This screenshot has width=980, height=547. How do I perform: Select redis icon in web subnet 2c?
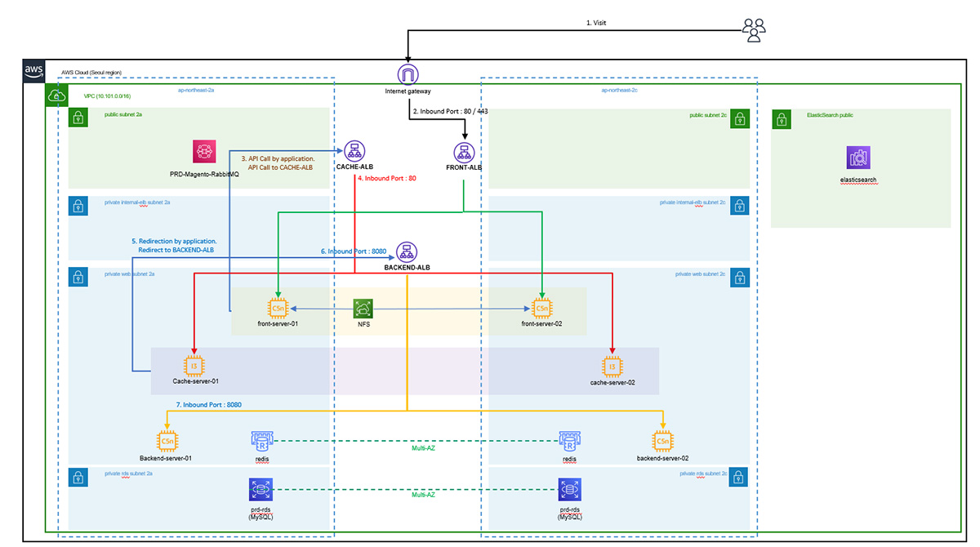(x=569, y=442)
